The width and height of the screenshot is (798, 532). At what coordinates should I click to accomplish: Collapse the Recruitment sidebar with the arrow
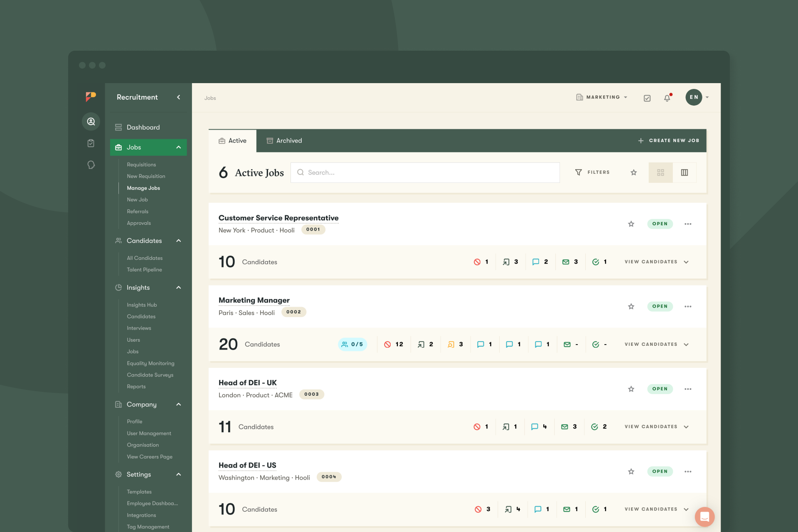click(x=179, y=97)
